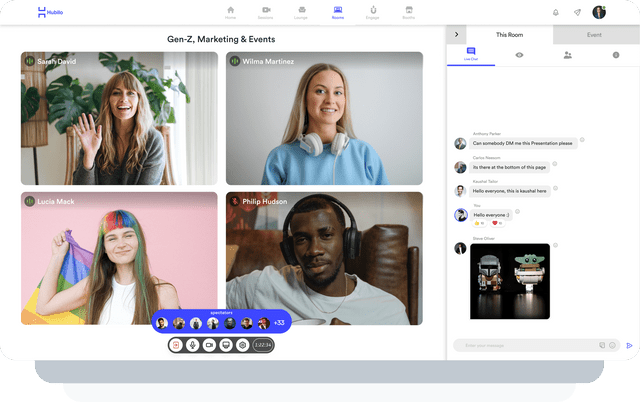The height and width of the screenshot is (402, 640).
Task: Toggle the microphone mute button
Action: [x=192, y=344]
